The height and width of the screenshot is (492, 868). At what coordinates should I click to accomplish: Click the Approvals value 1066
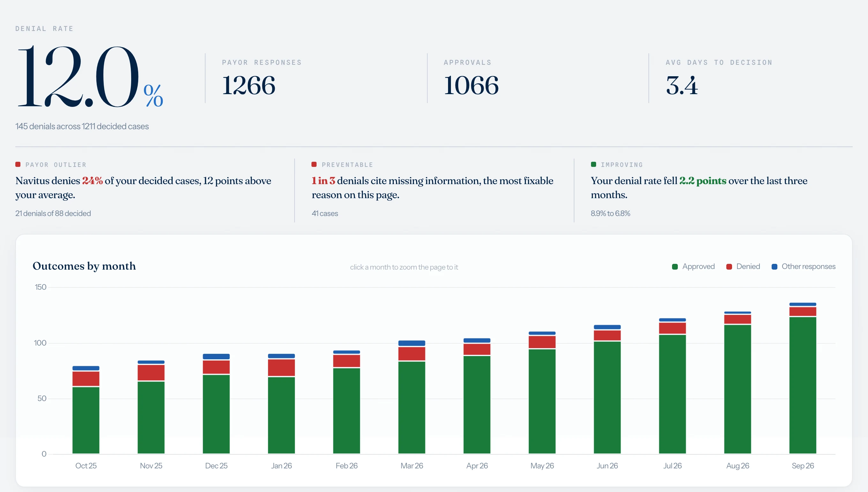[471, 85]
